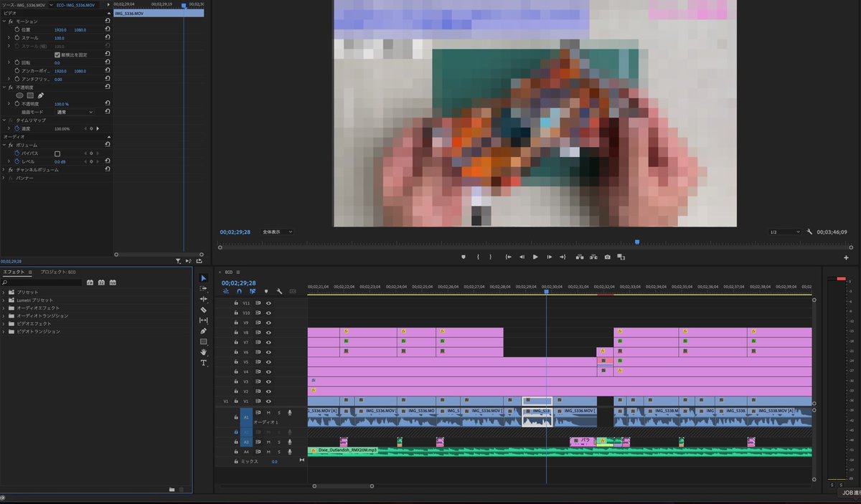Select the Razor tool

(203, 310)
